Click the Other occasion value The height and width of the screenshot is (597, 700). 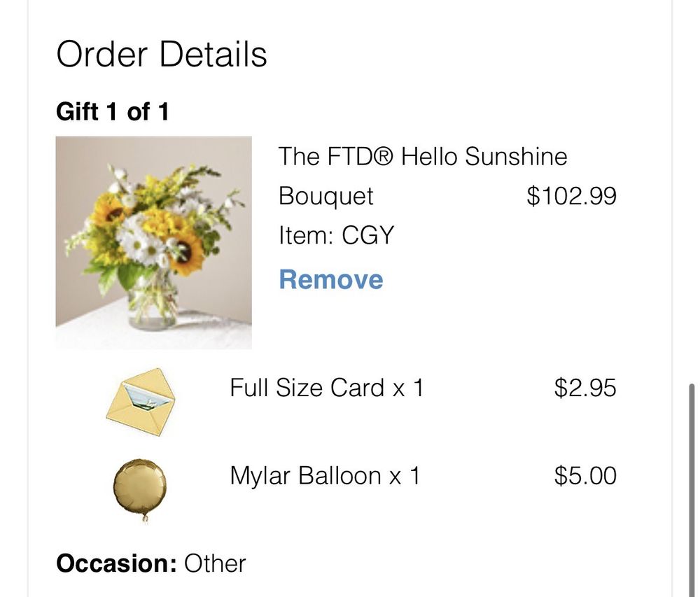pos(215,563)
